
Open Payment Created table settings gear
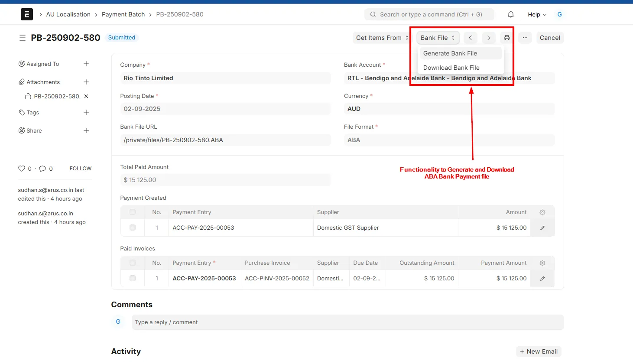click(x=542, y=212)
